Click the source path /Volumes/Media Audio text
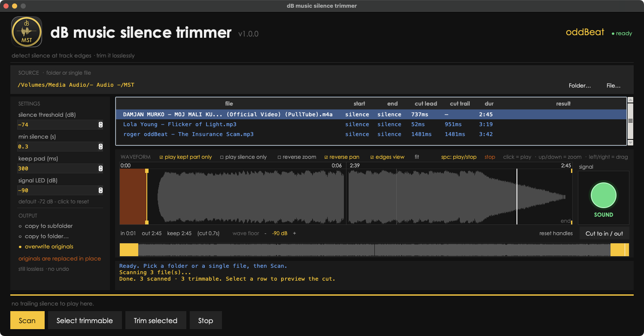 tap(76, 85)
